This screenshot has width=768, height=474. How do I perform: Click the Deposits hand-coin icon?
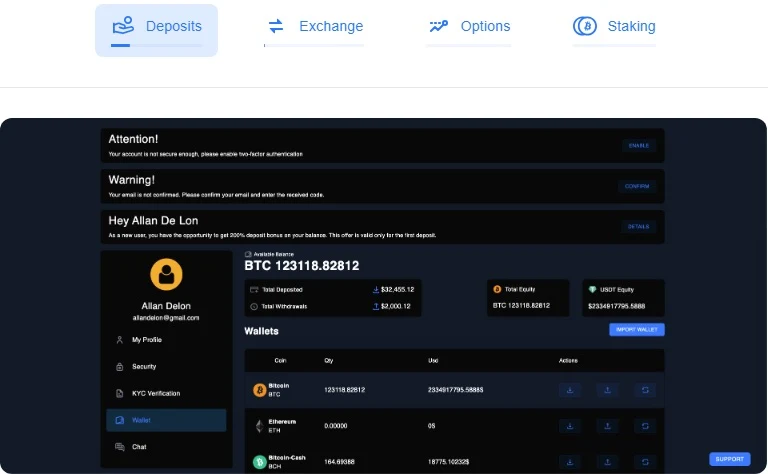coord(123,25)
